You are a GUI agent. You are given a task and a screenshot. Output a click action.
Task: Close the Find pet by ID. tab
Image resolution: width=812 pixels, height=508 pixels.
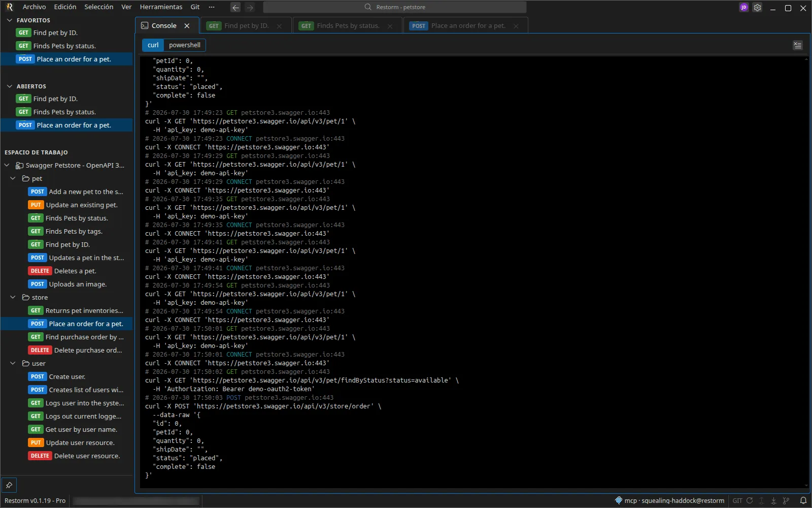(x=279, y=26)
